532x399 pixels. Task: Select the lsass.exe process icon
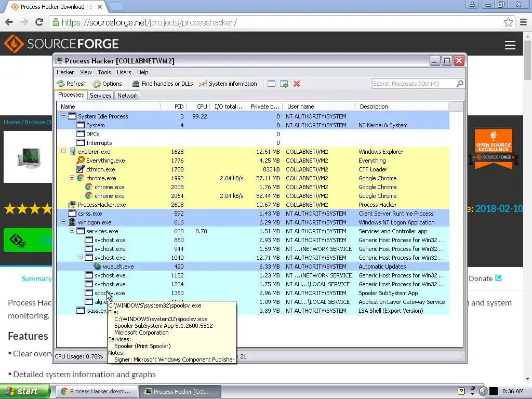81,310
